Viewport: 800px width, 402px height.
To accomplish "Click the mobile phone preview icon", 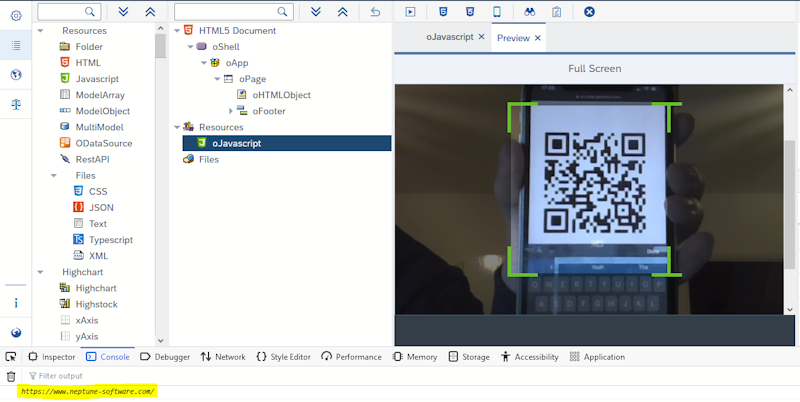I will pyautogui.click(x=496, y=12).
